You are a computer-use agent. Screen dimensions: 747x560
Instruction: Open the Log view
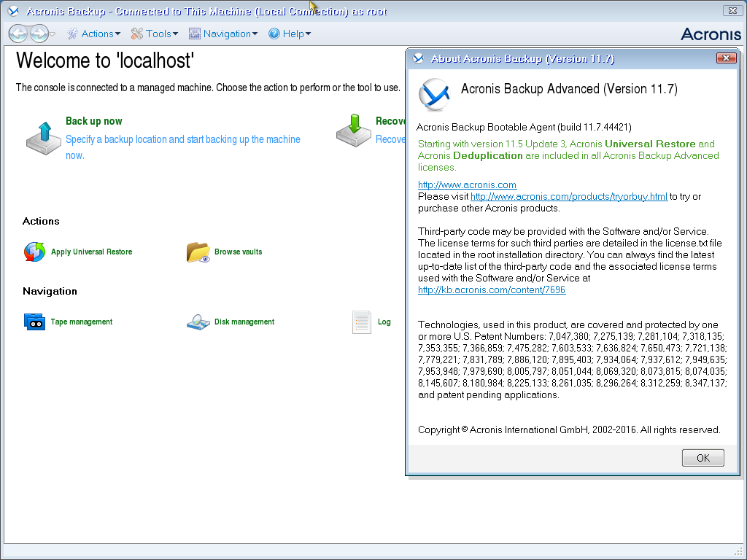(384, 322)
